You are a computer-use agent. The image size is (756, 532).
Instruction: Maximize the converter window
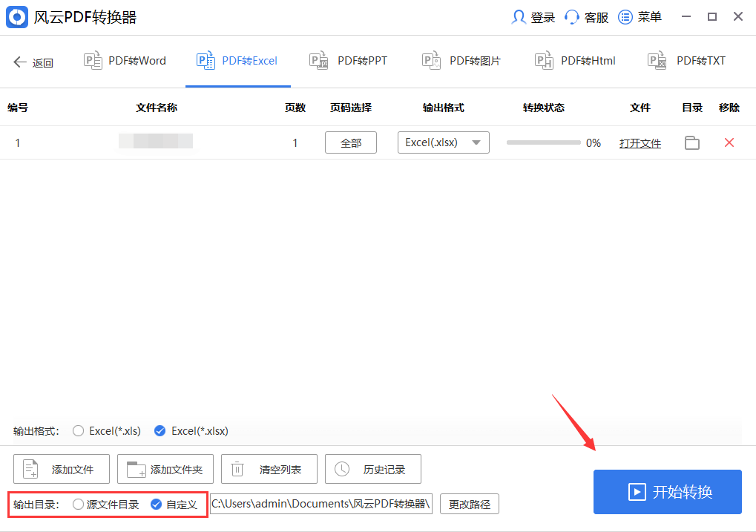[712, 17]
